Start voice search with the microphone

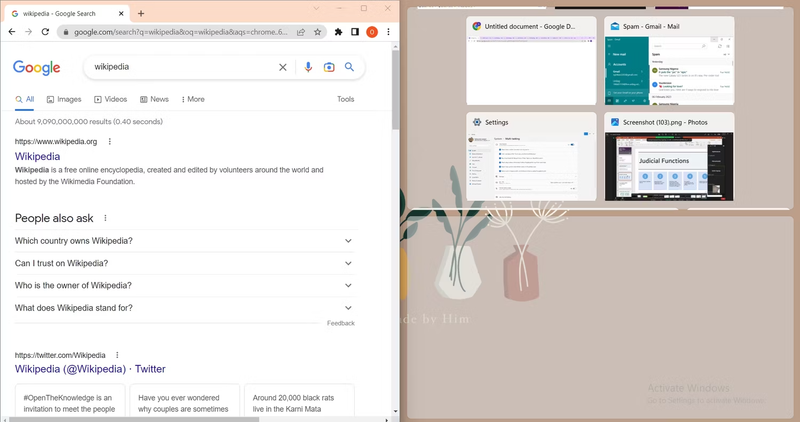point(308,67)
